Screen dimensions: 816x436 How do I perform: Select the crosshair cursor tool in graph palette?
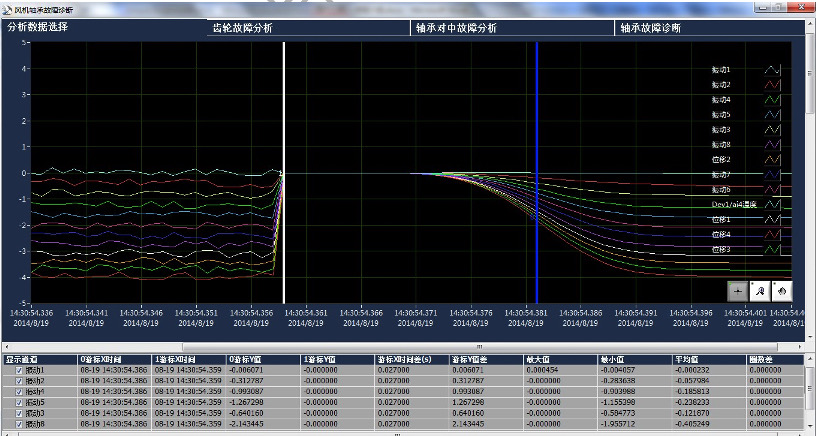pyautogui.click(x=738, y=290)
